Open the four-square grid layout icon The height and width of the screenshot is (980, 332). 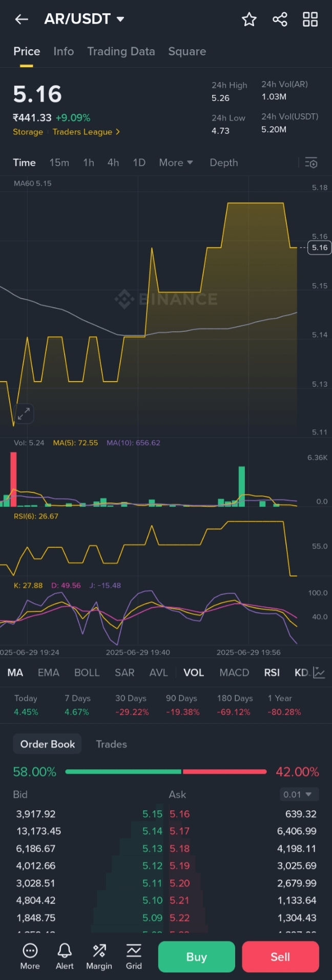[310, 19]
